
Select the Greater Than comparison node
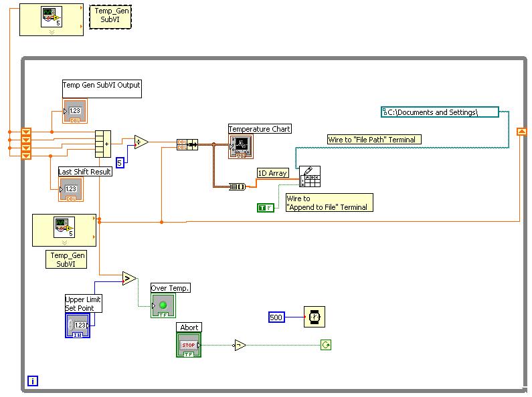128,279
